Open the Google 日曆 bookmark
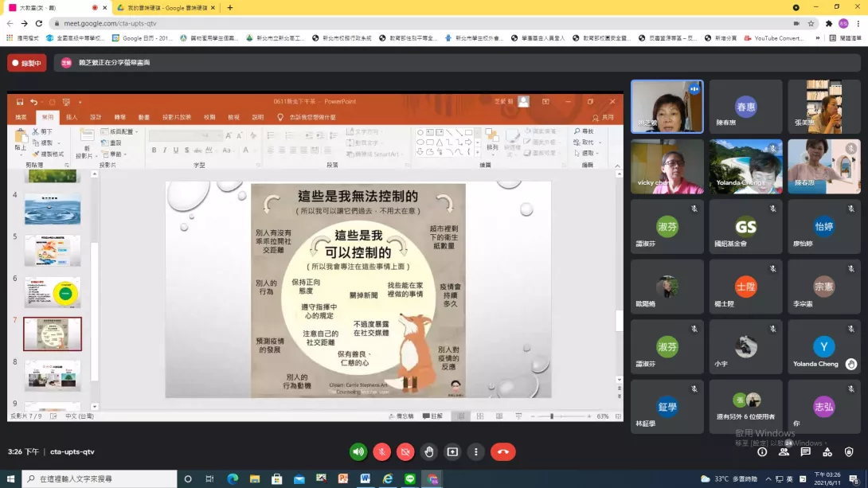 pos(142,38)
